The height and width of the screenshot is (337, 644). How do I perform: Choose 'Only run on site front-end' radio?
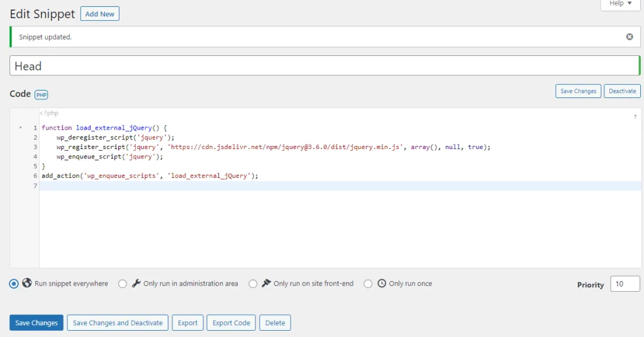pyautogui.click(x=253, y=284)
